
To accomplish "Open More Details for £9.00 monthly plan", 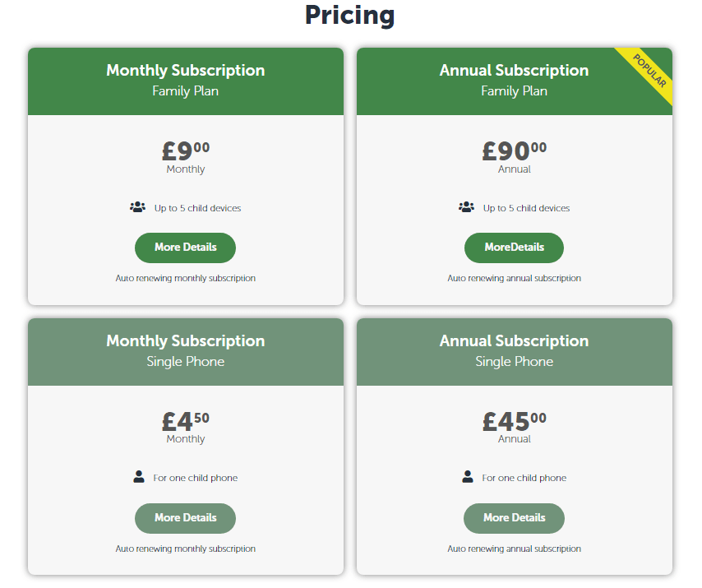I will point(185,248).
